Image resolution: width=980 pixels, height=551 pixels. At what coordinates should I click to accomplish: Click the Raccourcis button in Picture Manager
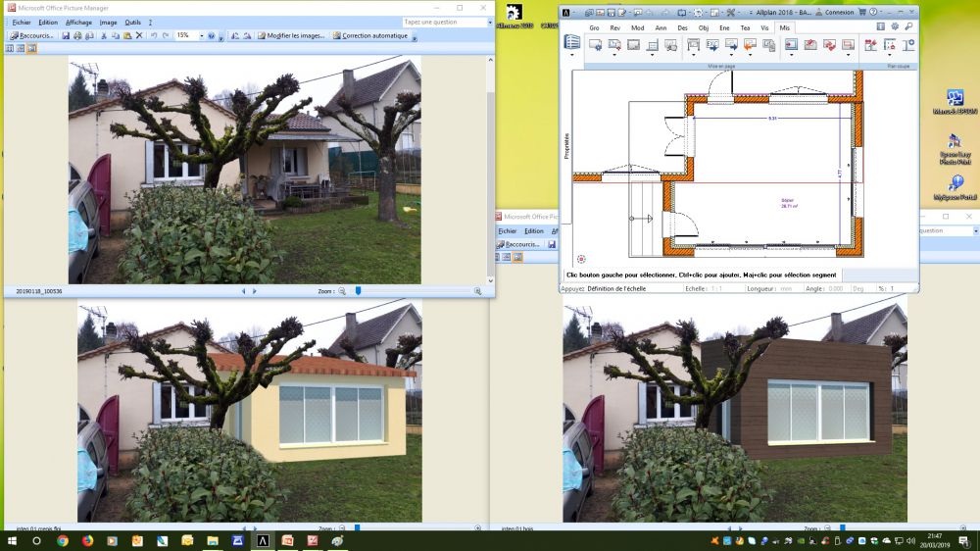pyautogui.click(x=31, y=35)
